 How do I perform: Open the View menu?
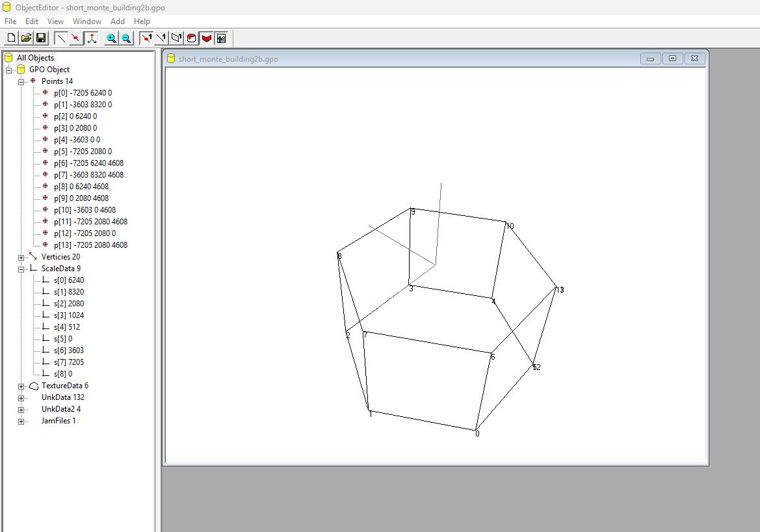[55, 21]
